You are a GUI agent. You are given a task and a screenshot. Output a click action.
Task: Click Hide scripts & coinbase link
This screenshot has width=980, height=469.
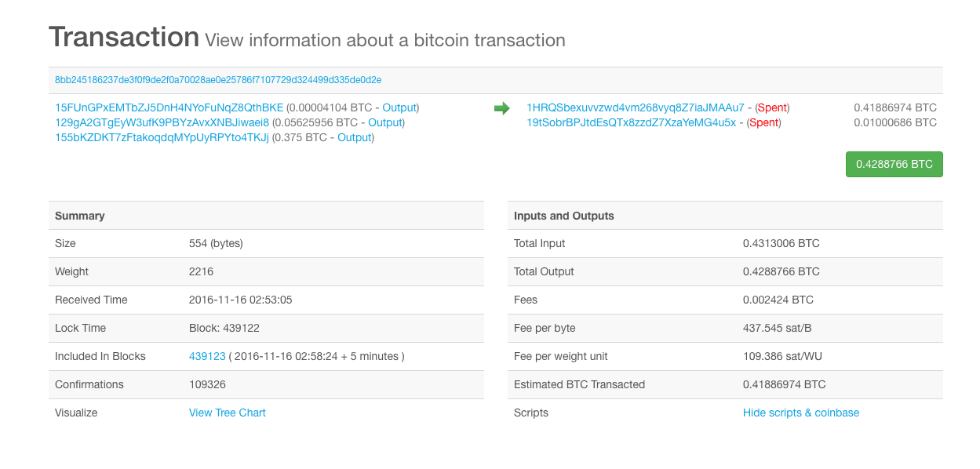point(801,413)
